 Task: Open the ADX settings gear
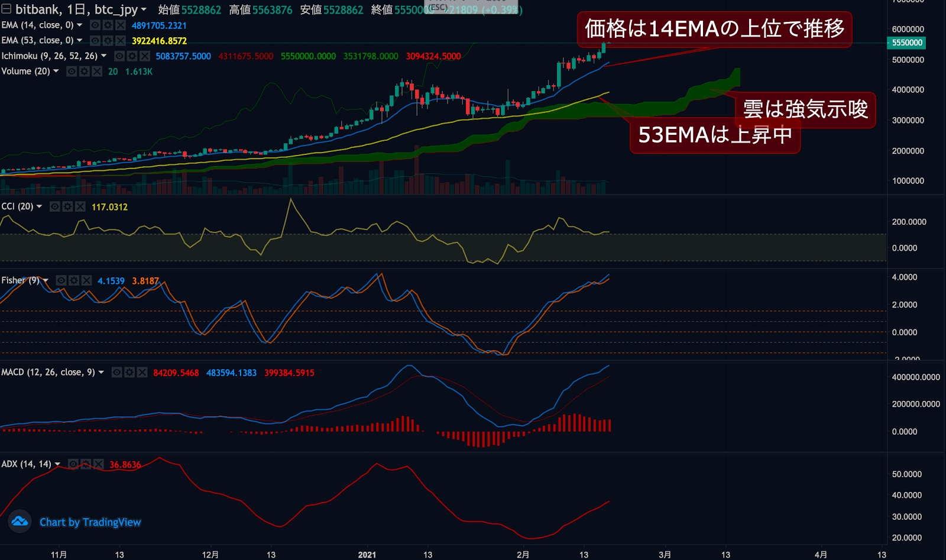(85, 464)
